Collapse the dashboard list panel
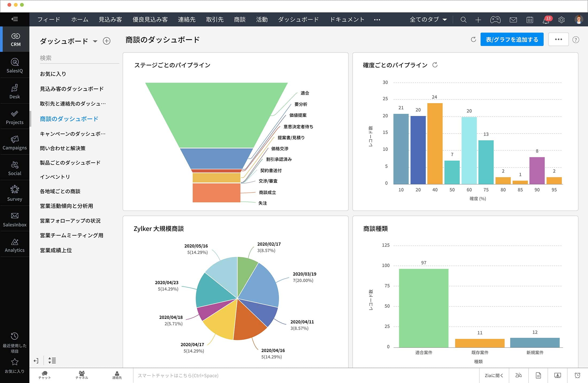This screenshot has width=588, height=383. coord(36,361)
